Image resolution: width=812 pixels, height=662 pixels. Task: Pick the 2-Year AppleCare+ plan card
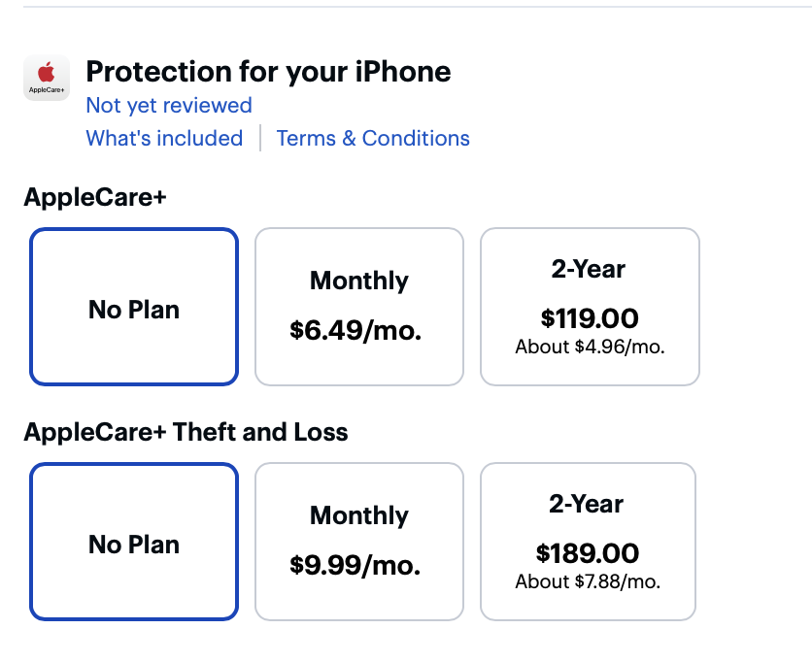(589, 307)
